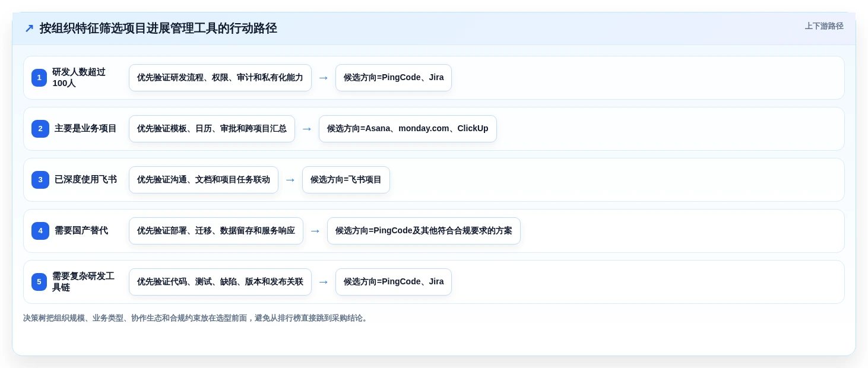Click step number badge 1

[x=39, y=78]
